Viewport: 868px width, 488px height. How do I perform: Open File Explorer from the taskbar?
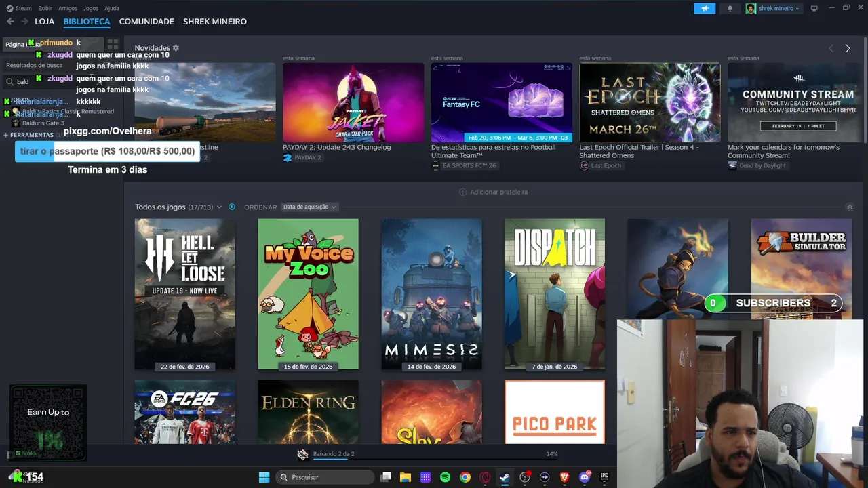click(406, 477)
